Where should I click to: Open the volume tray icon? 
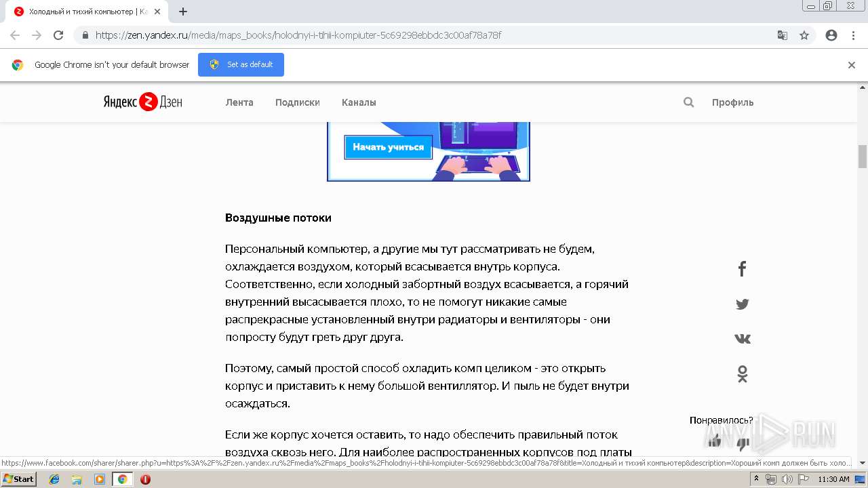[787, 479]
